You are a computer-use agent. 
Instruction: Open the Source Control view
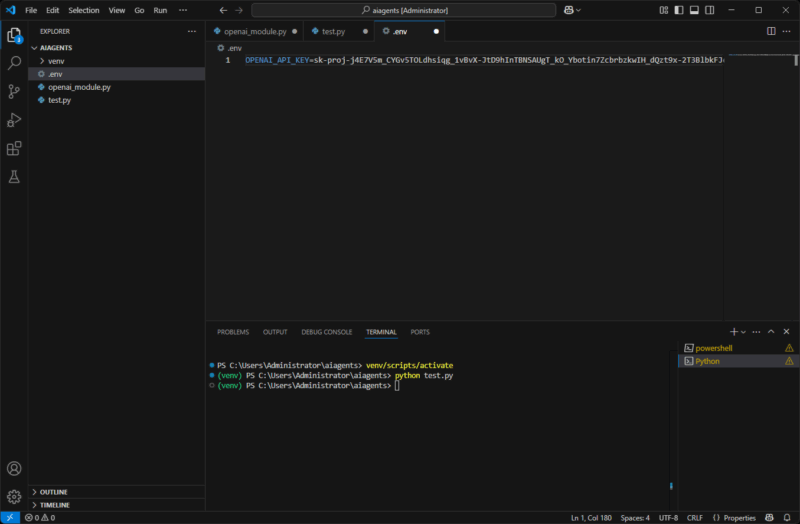pyautogui.click(x=14, y=91)
